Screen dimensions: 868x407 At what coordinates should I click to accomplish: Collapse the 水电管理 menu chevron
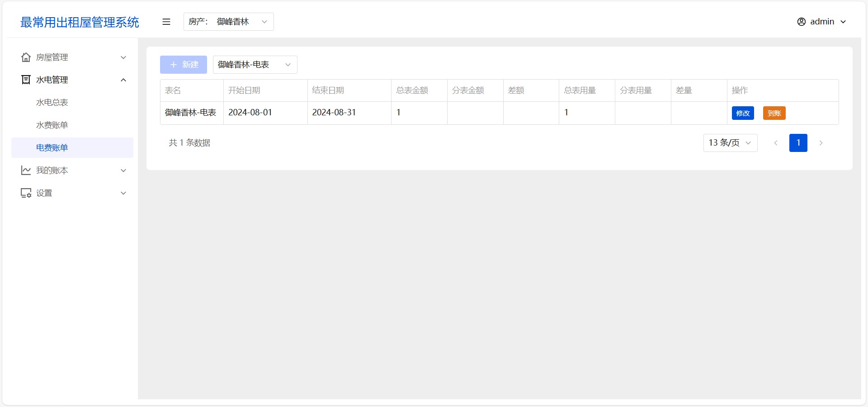click(123, 80)
